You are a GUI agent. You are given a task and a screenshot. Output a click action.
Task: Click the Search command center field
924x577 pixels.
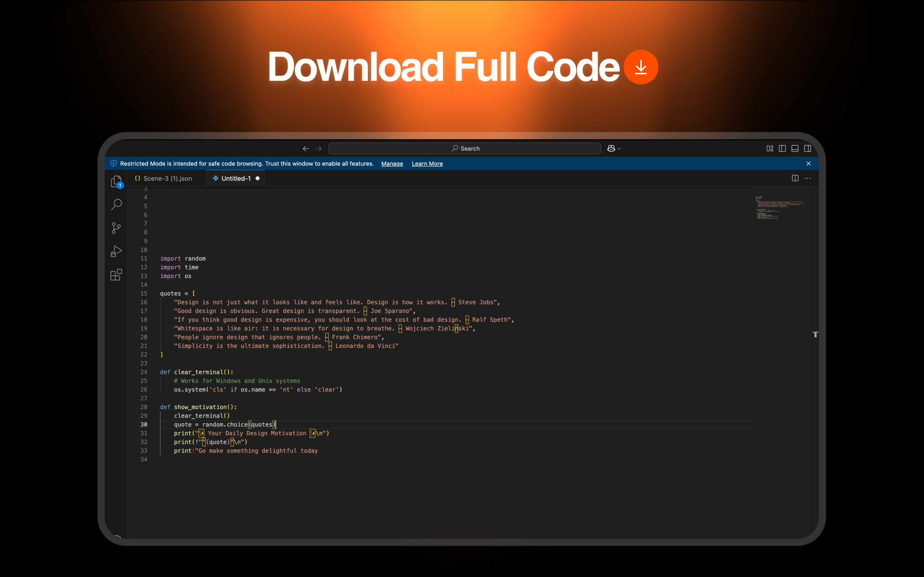pos(465,149)
